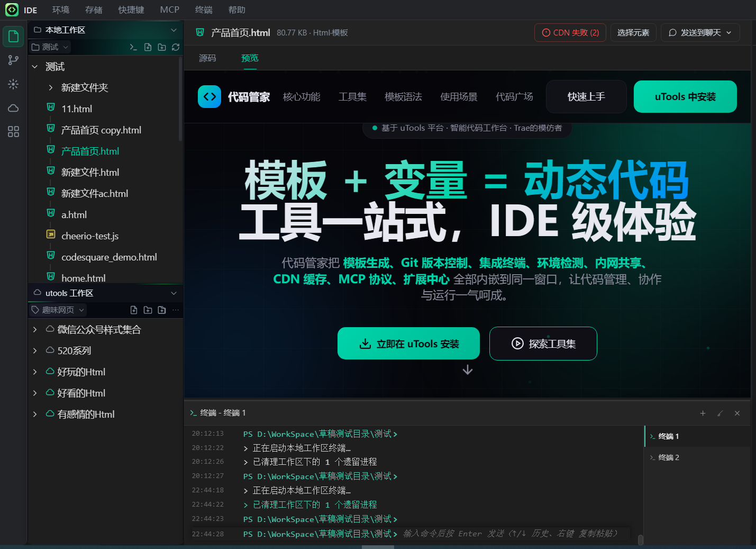The width and height of the screenshot is (756, 549).
Task: Open the MCP menu
Action: click(x=170, y=10)
